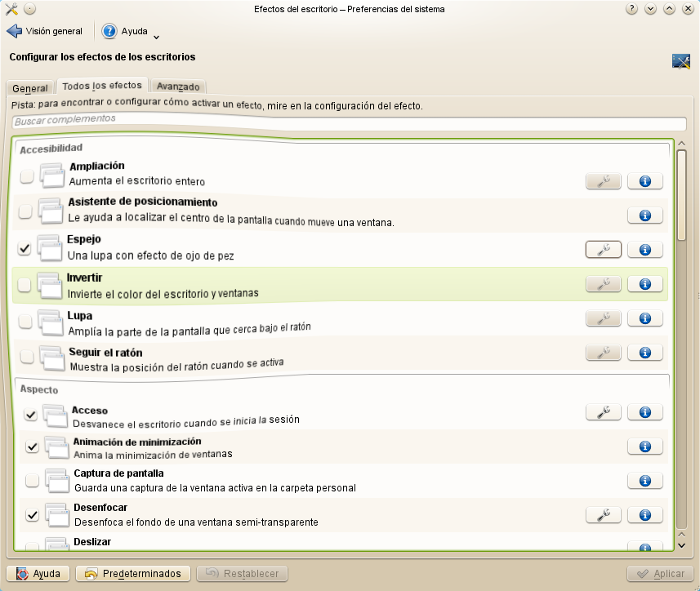Configure the Acceso effect via wrench
This screenshot has width=700, height=591.
[603, 412]
